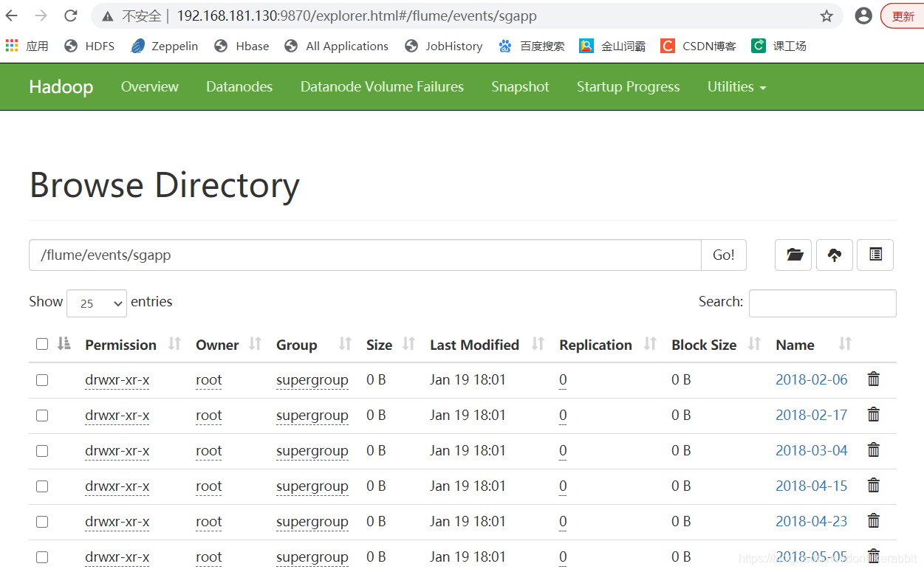Create a new directory with folder icon

pos(794,255)
